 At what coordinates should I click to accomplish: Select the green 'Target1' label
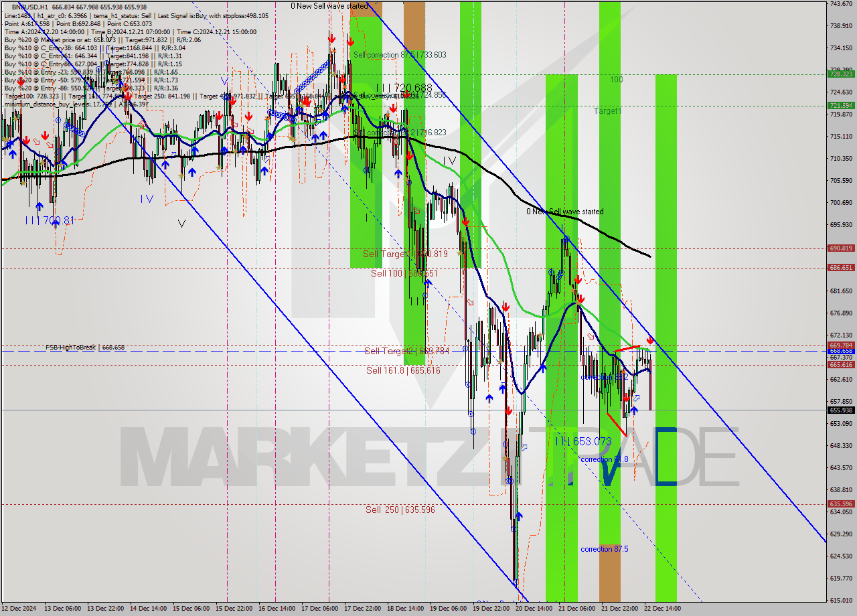pos(607,111)
